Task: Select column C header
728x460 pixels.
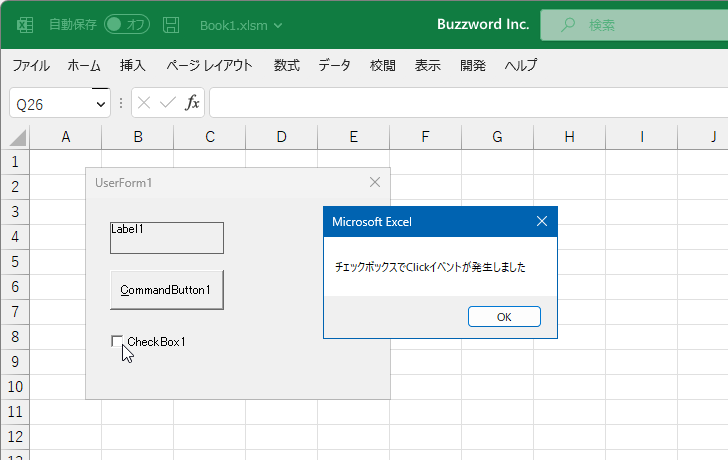Action: point(210,137)
